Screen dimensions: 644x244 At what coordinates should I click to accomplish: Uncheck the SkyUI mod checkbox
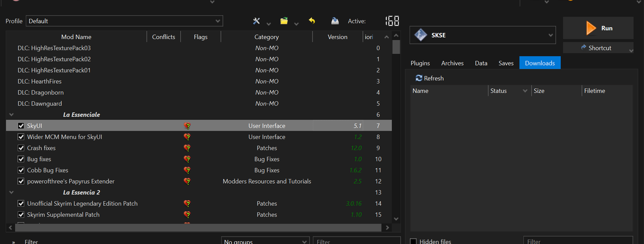tap(21, 126)
